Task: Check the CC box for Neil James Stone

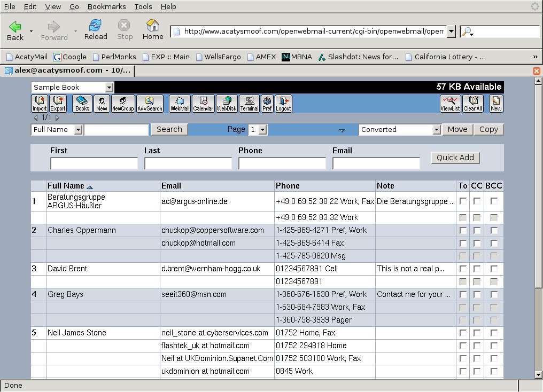Action: coord(477,333)
